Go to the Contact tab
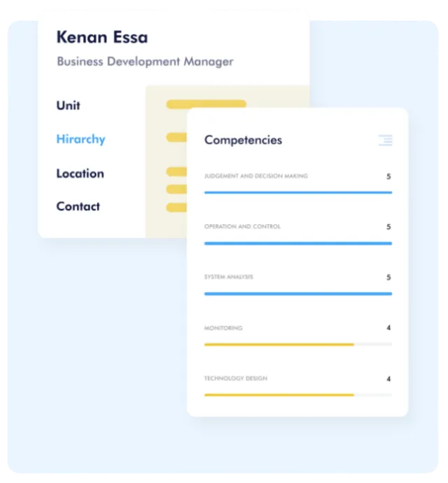 pos(78,206)
